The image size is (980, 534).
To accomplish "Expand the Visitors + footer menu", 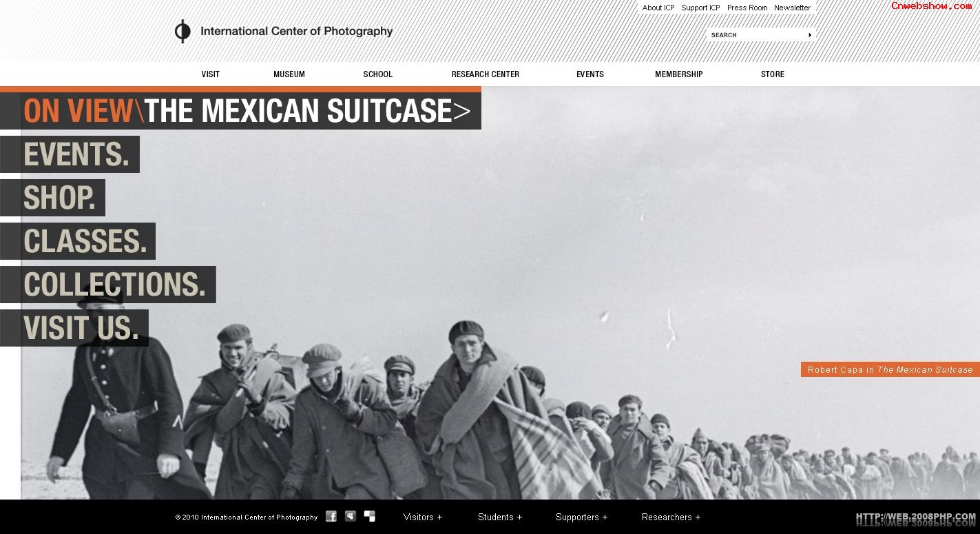I will click(423, 517).
